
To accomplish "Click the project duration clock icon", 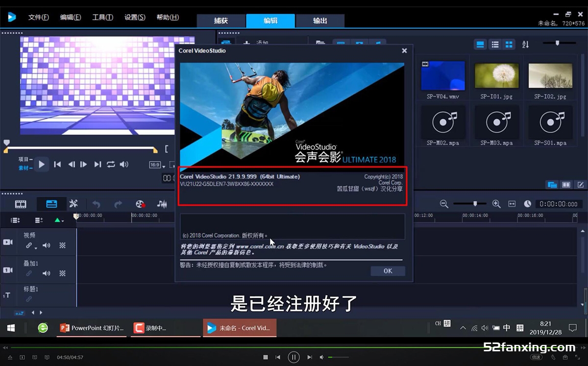I will click(528, 204).
